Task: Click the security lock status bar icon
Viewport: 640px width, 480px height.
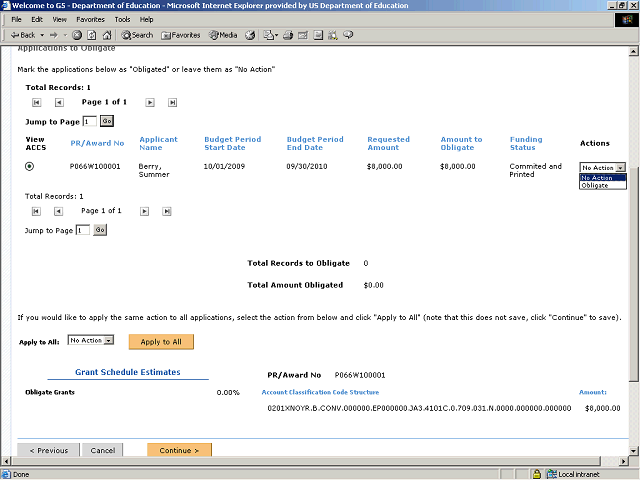Action: coord(537,474)
